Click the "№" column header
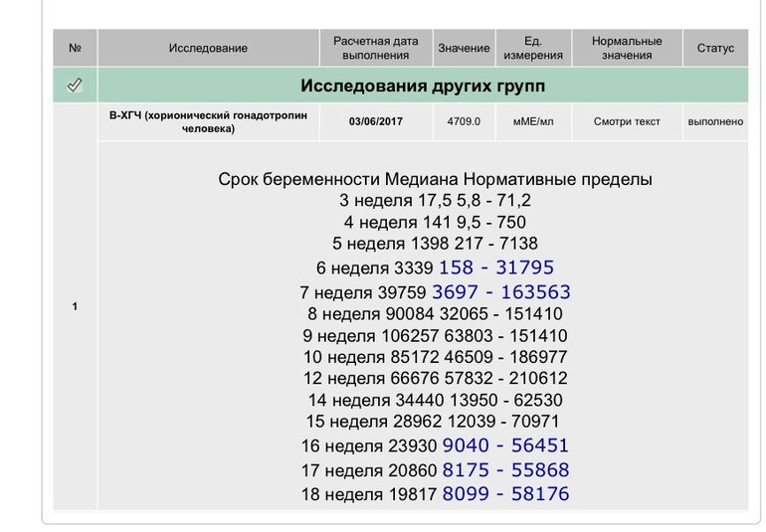766x532 pixels. pyautogui.click(x=75, y=48)
